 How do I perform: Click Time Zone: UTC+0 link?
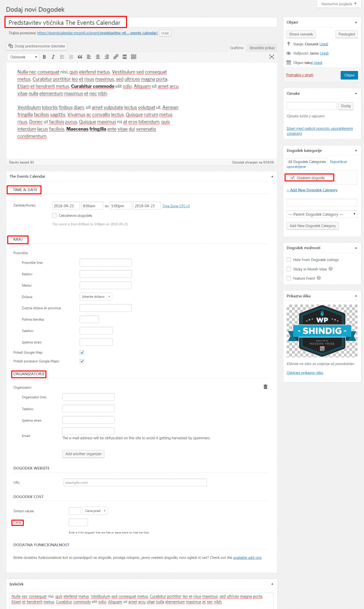pos(176,206)
